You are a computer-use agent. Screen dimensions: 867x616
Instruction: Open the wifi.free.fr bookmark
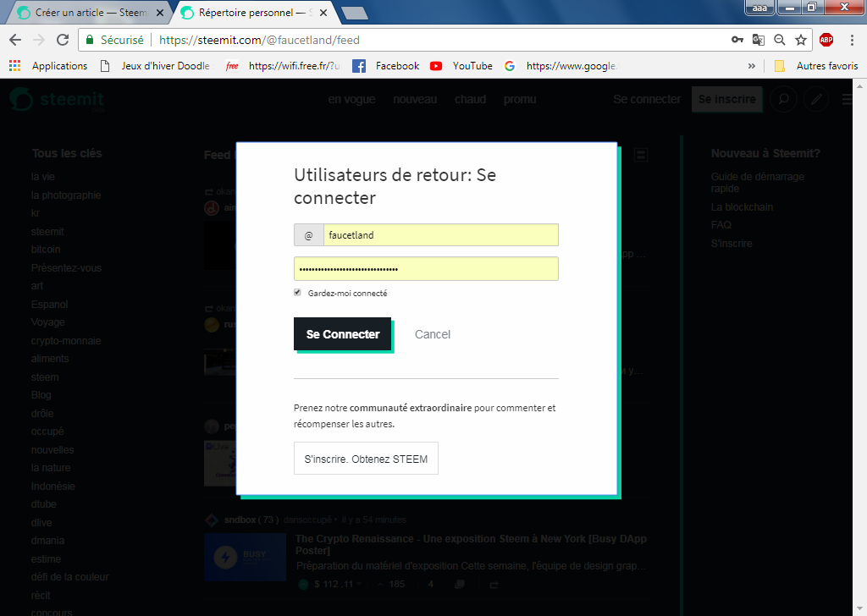(x=283, y=66)
